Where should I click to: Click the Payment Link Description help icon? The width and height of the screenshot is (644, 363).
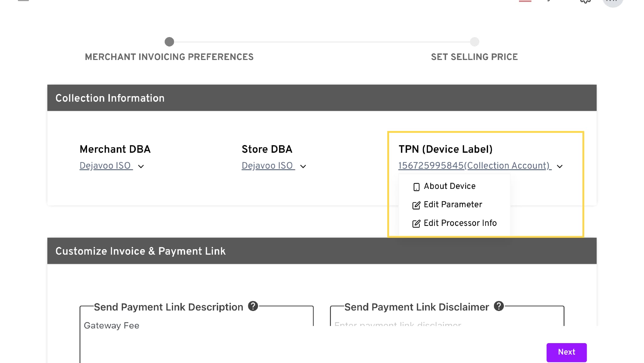[x=253, y=306]
